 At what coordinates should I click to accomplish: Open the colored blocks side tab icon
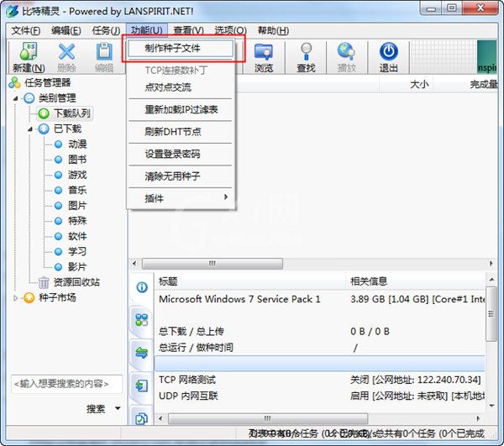142,320
